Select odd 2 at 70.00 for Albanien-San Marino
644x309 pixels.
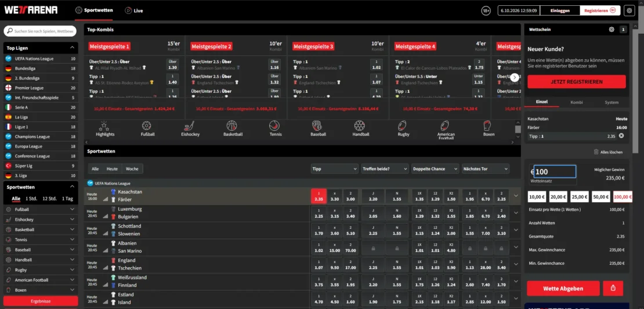pyautogui.click(x=350, y=248)
